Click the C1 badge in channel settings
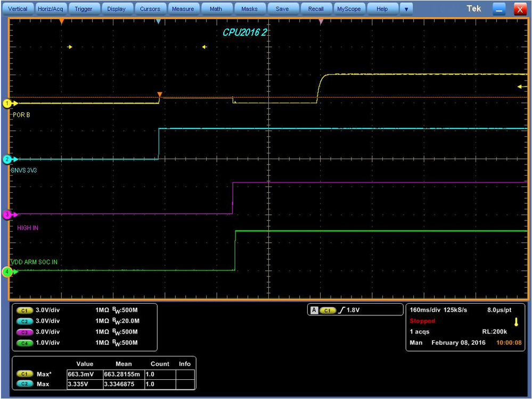The image size is (532, 399). tap(24, 310)
